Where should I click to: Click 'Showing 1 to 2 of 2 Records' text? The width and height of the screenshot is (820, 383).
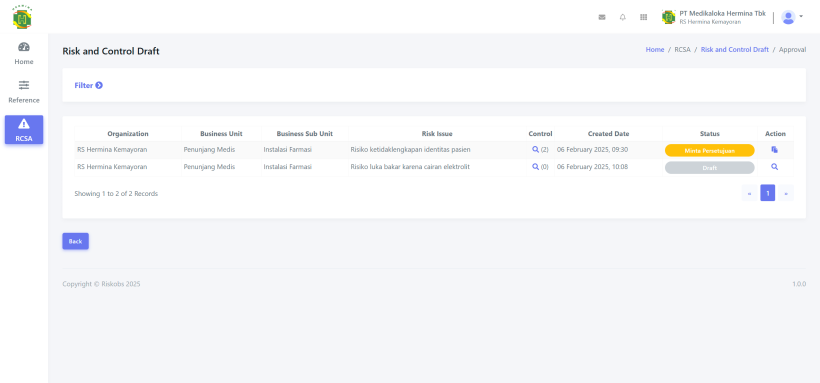pos(116,194)
